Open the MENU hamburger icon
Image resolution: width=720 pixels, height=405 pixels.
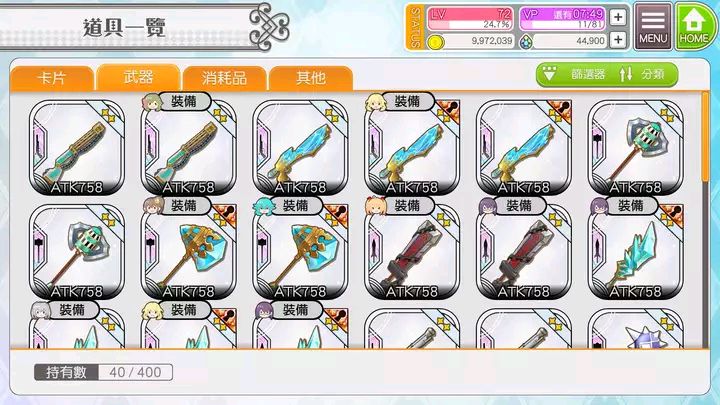[x=653, y=26]
